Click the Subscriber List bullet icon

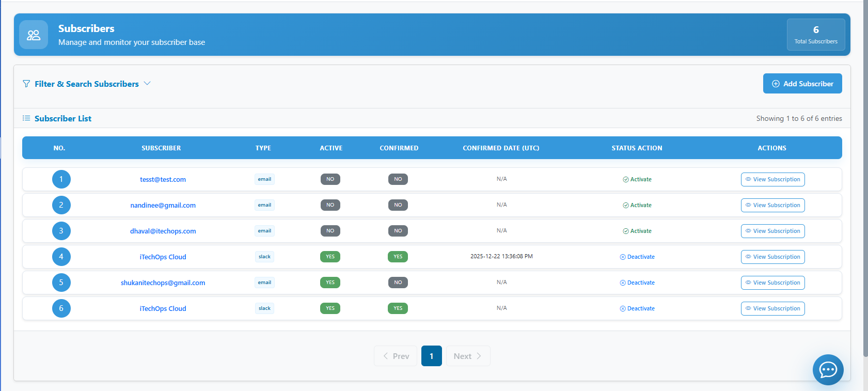(x=26, y=118)
